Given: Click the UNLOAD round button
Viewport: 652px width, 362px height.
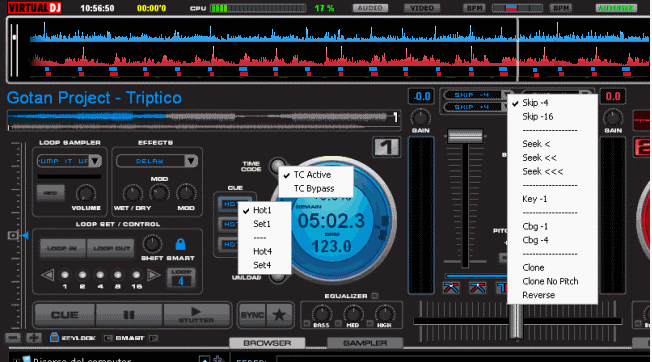Looking at the screenshot, I should pos(277,278).
